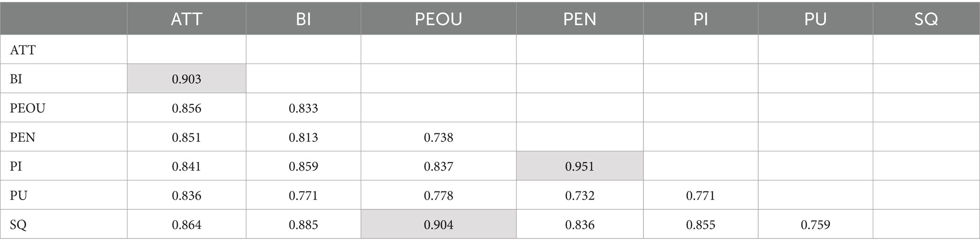Select the 0.833 cell

point(303,109)
